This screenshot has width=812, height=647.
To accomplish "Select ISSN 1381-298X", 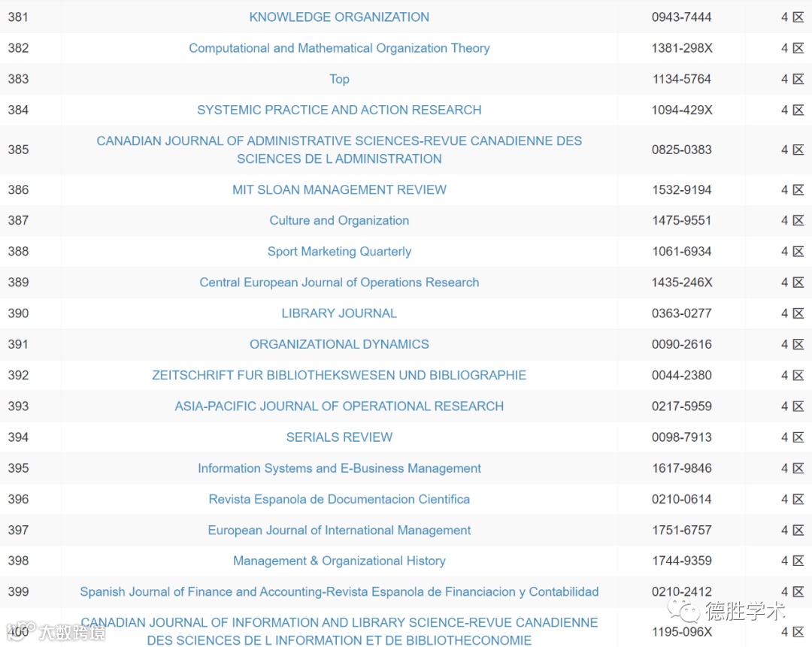I will (681, 48).
